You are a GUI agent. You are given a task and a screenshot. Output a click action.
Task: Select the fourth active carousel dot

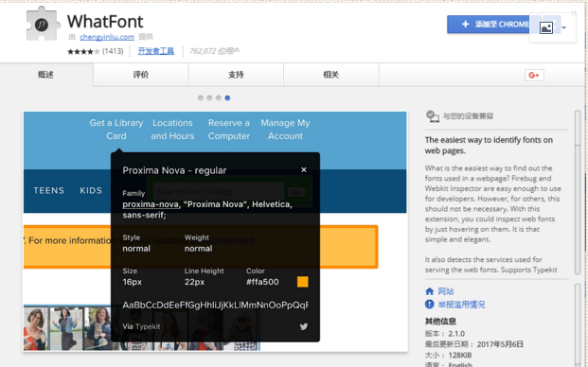227,97
